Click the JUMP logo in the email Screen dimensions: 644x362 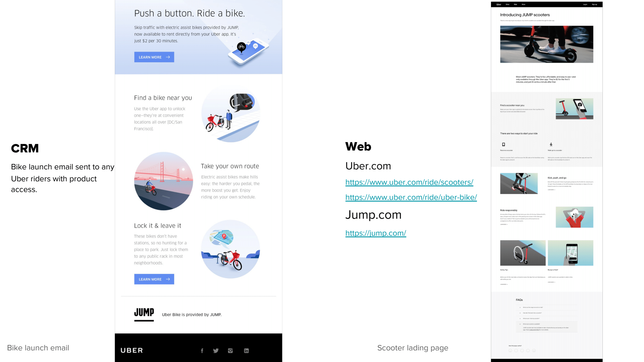click(144, 314)
